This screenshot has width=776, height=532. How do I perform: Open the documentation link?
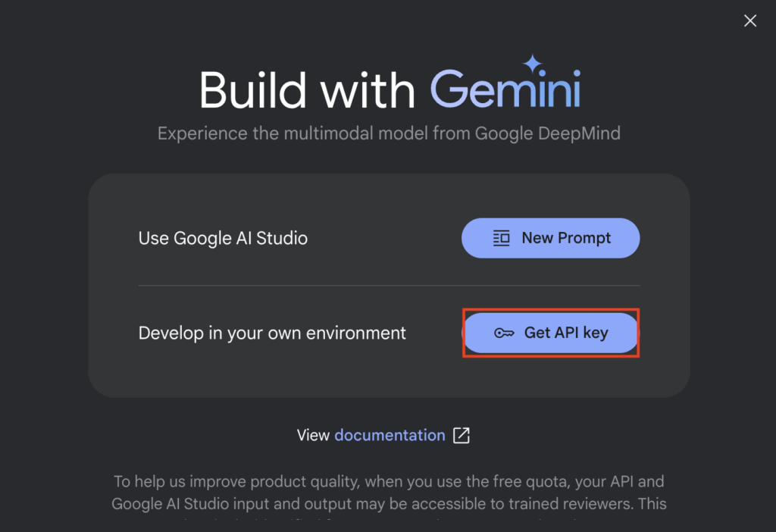[390, 435]
